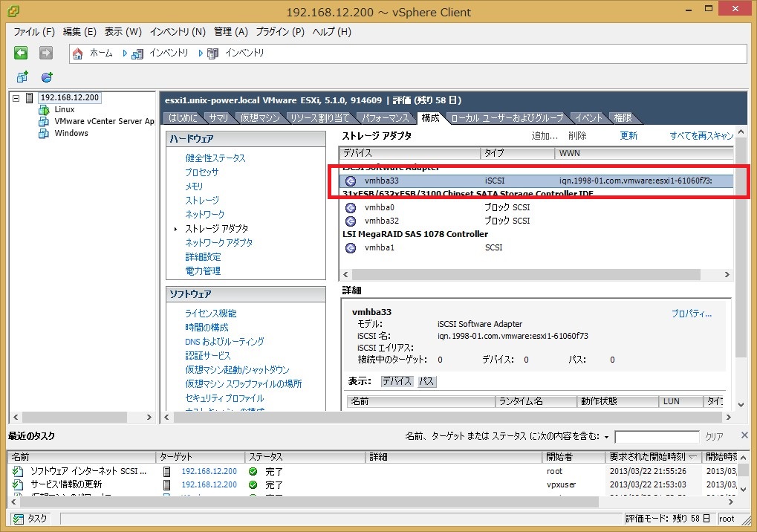Open the ファイル (F) menu
Viewport: 757px width, 532px height.
pos(33,32)
